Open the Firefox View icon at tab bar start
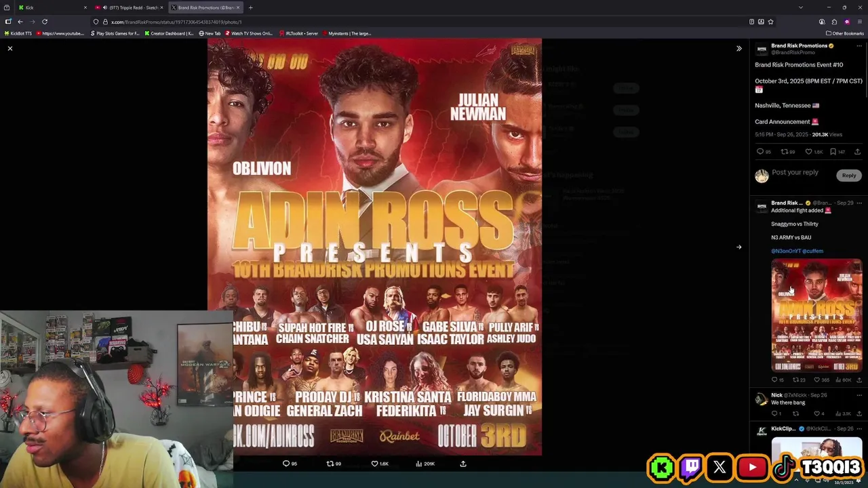868x488 pixels. coord(7,7)
